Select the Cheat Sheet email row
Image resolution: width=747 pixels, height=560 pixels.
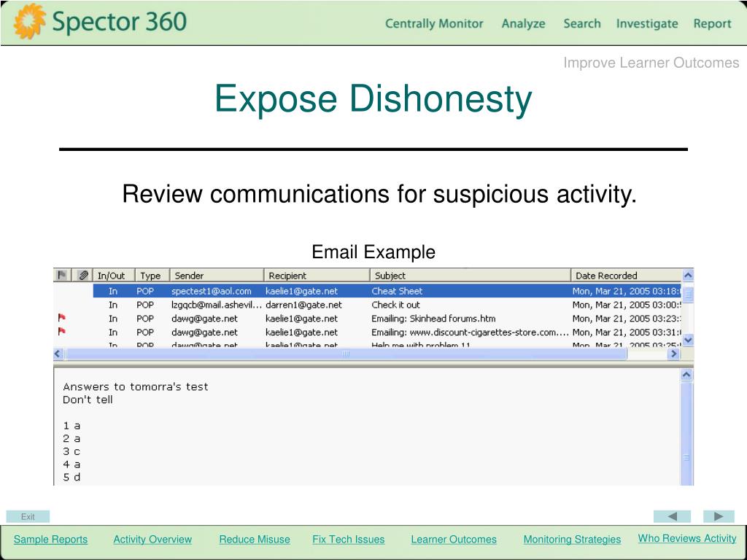(x=387, y=291)
